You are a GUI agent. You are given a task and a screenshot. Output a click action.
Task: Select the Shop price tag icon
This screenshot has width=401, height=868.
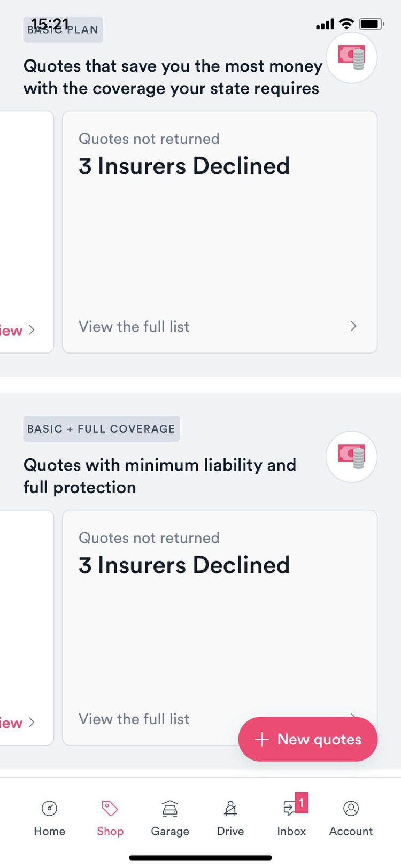point(110,809)
